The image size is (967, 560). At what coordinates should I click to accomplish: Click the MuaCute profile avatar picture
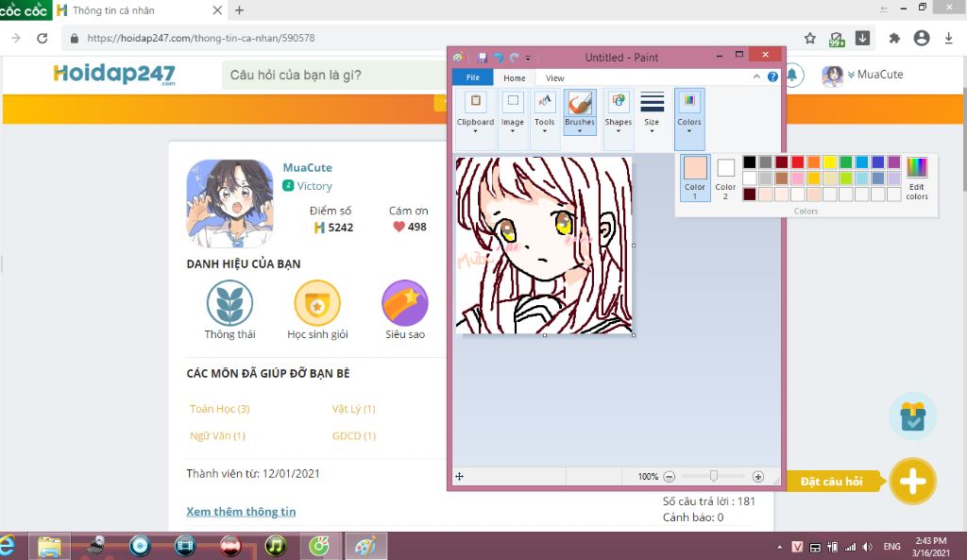tap(229, 204)
